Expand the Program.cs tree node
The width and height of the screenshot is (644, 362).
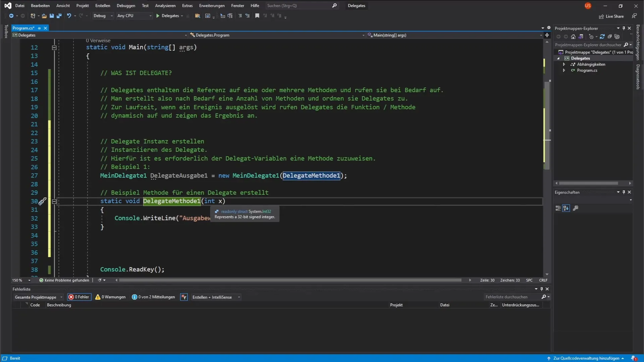pos(564,70)
